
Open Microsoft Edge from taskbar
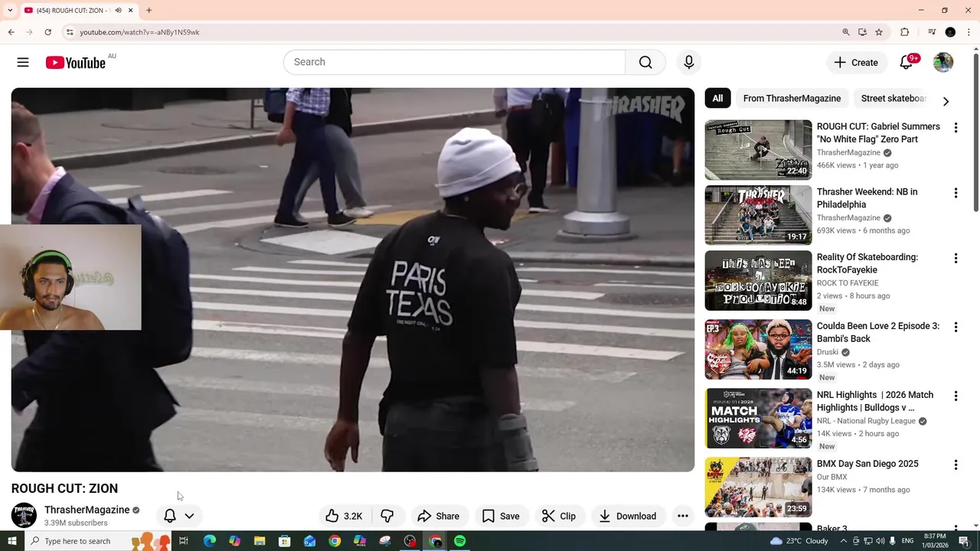pyautogui.click(x=209, y=541)
